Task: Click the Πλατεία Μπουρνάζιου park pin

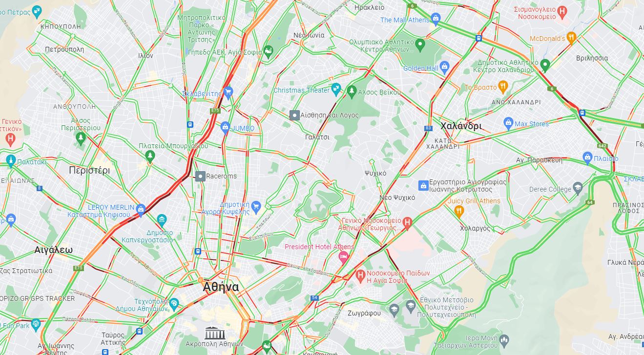Action: (150, 157)
